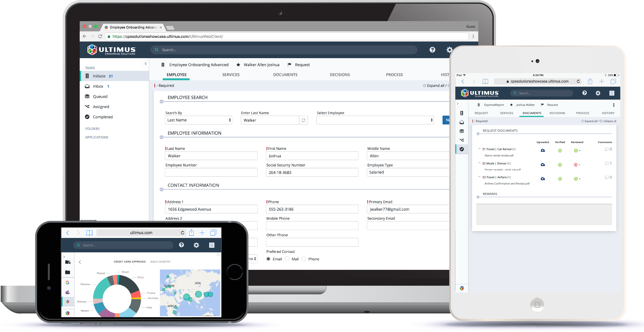Image resolution: width=644 pixels, height=332 pixels.
Task: Open the Select Employee dropdown
Action: 375,120
